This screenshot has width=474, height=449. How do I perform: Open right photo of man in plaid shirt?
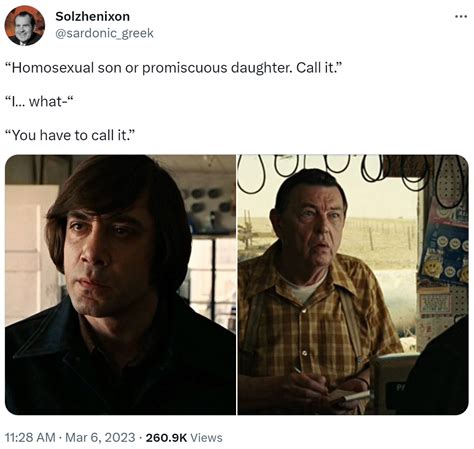(x=353, y=285)
